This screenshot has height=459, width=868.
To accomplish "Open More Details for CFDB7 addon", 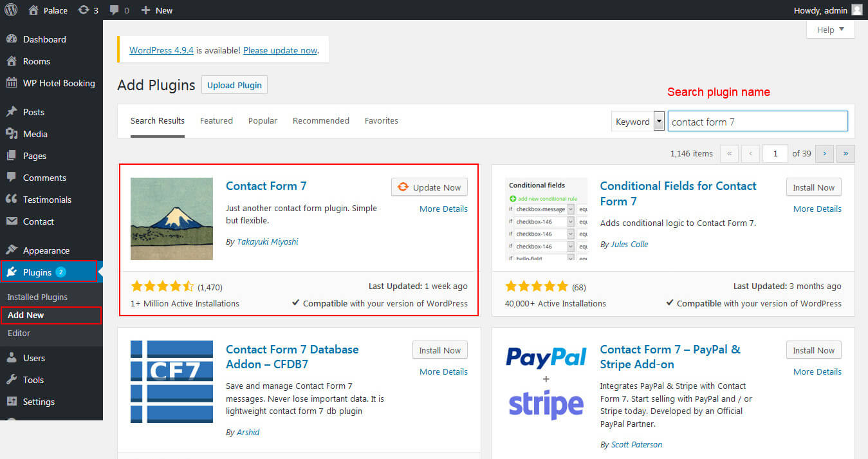I will pyautogui.click(x=443, y=371).
